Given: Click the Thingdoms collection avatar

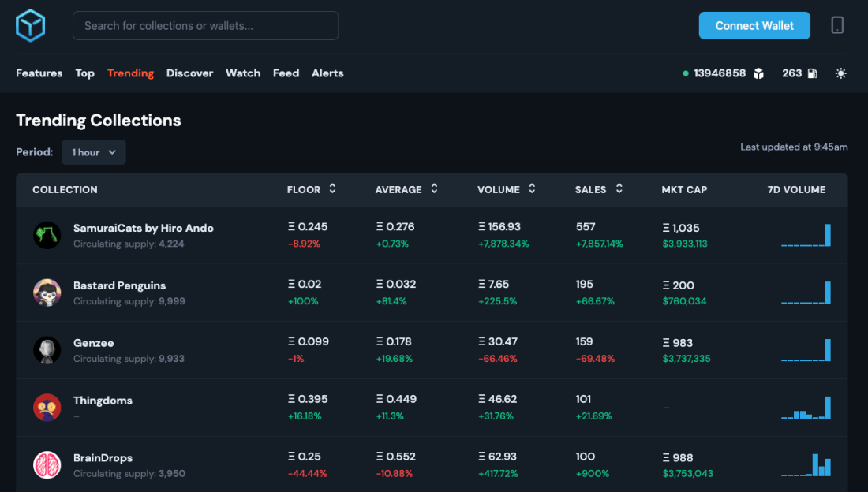Looking at the screenshot, I should coord(47,408).
